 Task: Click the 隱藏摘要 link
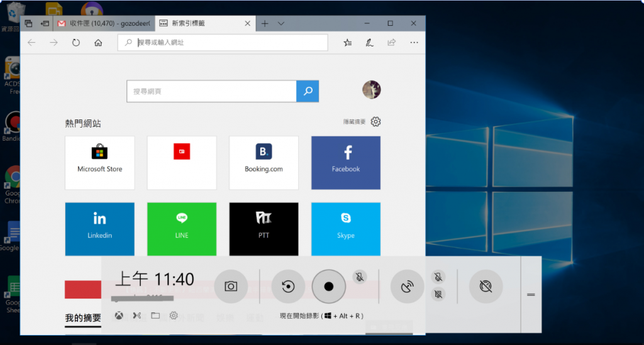pos(355,122)
